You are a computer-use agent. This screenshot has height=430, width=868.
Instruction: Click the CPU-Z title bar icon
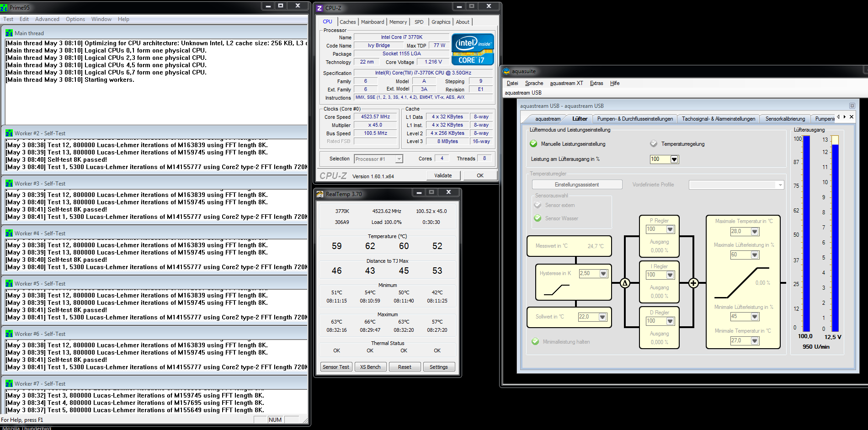click(x=320, y=8)
